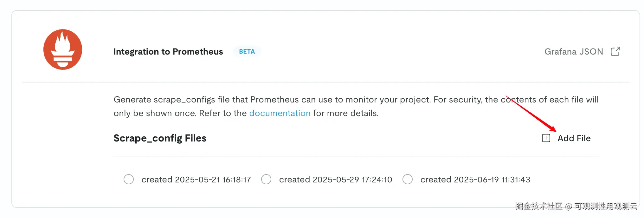Click the Add File button label
Viewport: 644px width, 217px height.
coord(574,138)
